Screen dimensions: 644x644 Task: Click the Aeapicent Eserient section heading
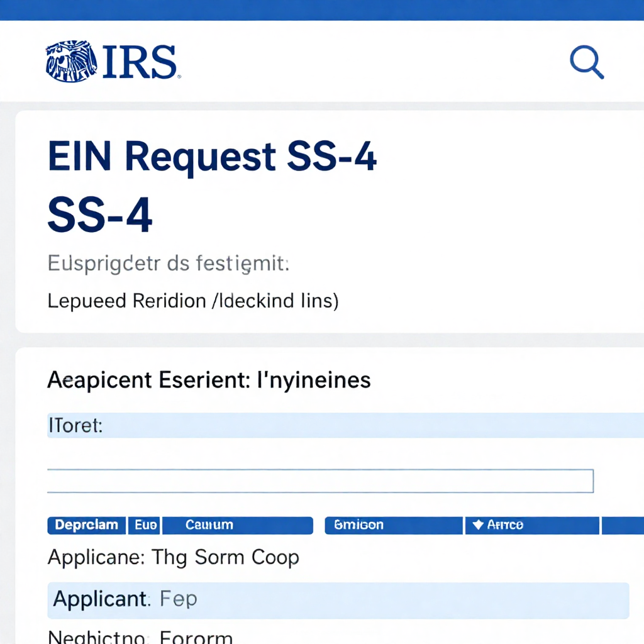coord(209,380)
